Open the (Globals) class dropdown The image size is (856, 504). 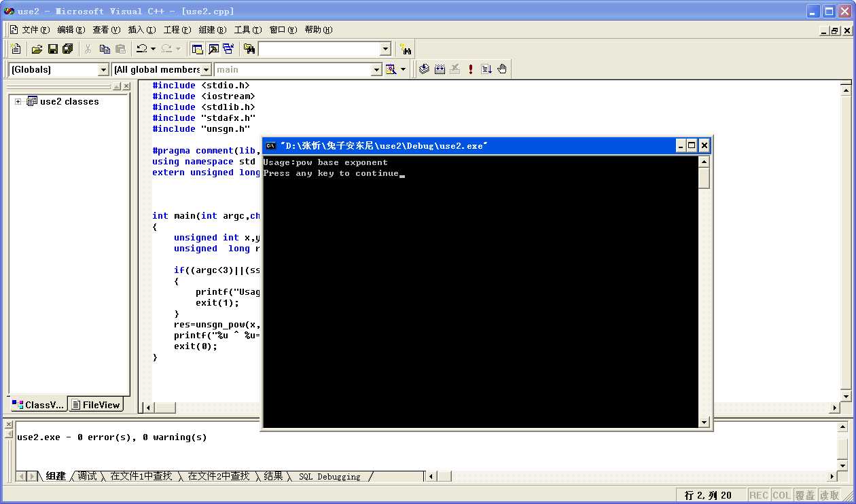[103, 69]
